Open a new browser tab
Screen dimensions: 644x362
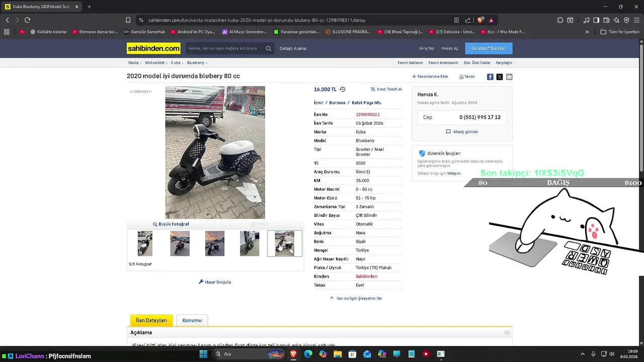[x=89, y=7]
